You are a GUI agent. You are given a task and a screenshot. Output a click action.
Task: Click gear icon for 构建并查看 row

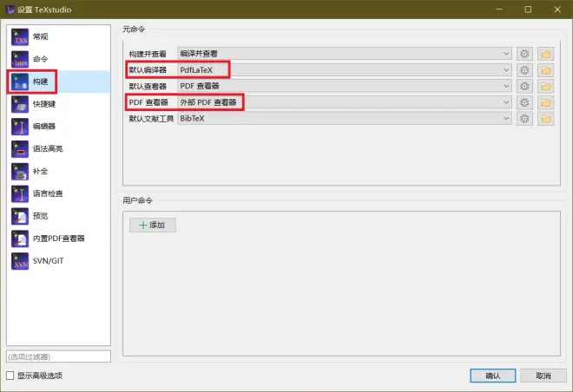pyautogui.click(x=524, y=54)
